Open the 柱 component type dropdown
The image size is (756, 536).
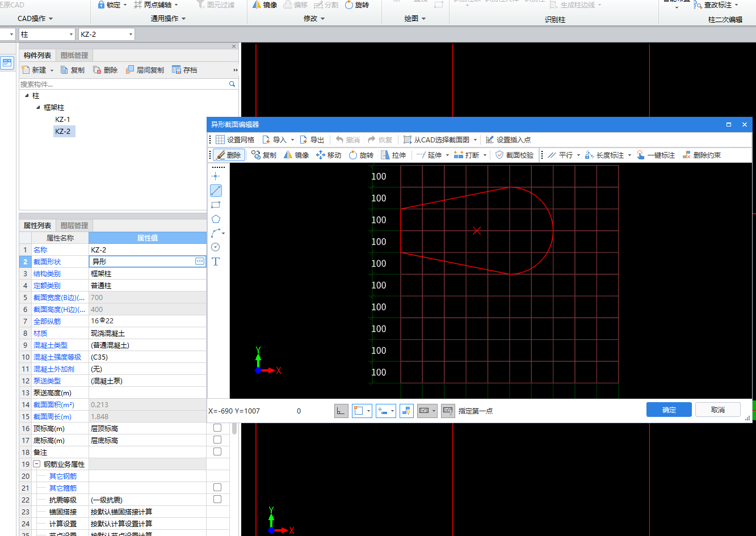click(x=70, y=35)
